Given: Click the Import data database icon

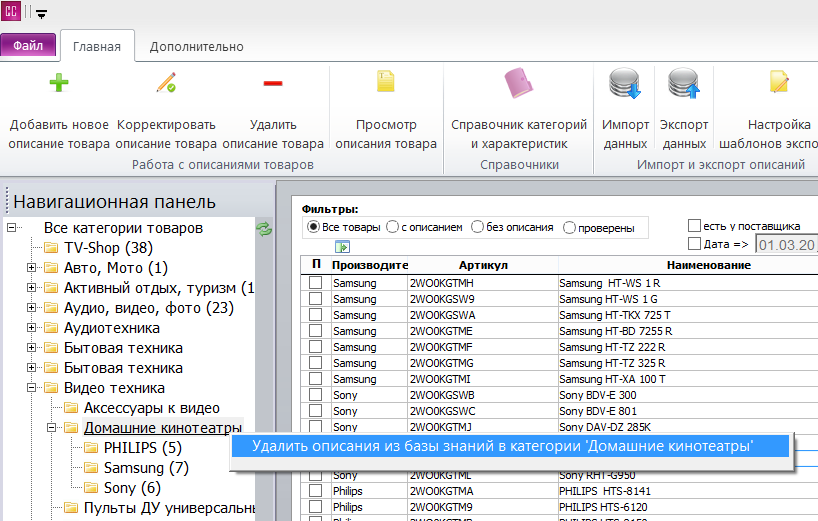Looking at the screenshot, I should pos(625,83).
